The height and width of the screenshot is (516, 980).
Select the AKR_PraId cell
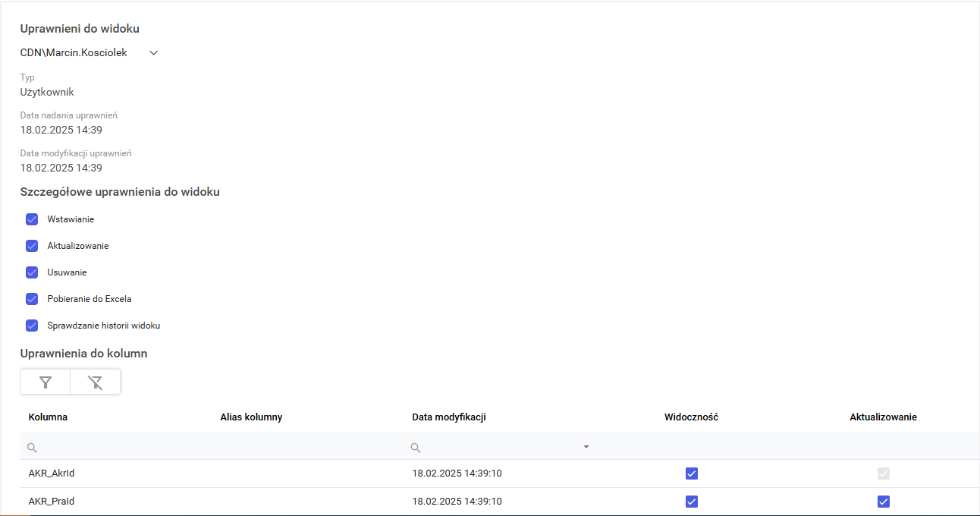52,502
